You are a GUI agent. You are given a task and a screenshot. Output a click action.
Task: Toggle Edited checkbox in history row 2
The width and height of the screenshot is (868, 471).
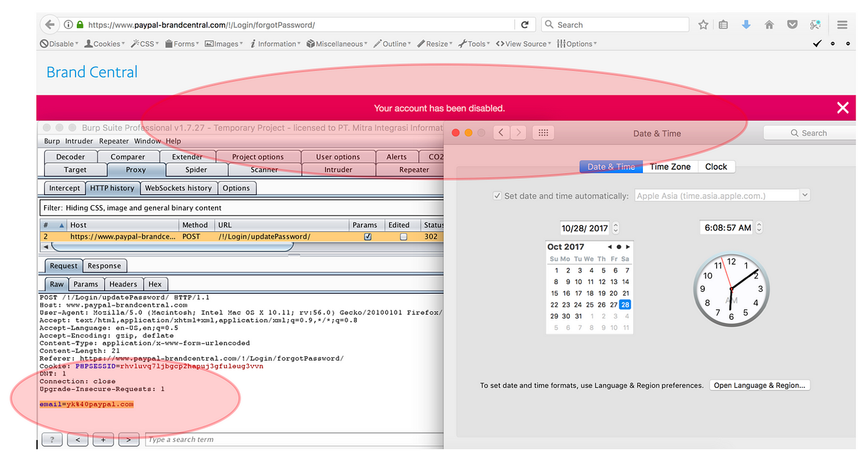(404, 237)
